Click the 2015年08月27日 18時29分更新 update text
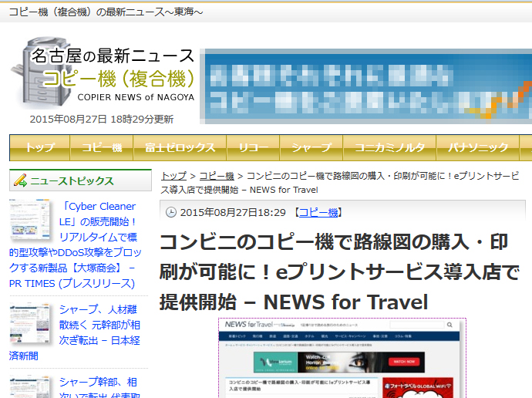This screenshot has width=532, height=398. [x=102, y=119]
